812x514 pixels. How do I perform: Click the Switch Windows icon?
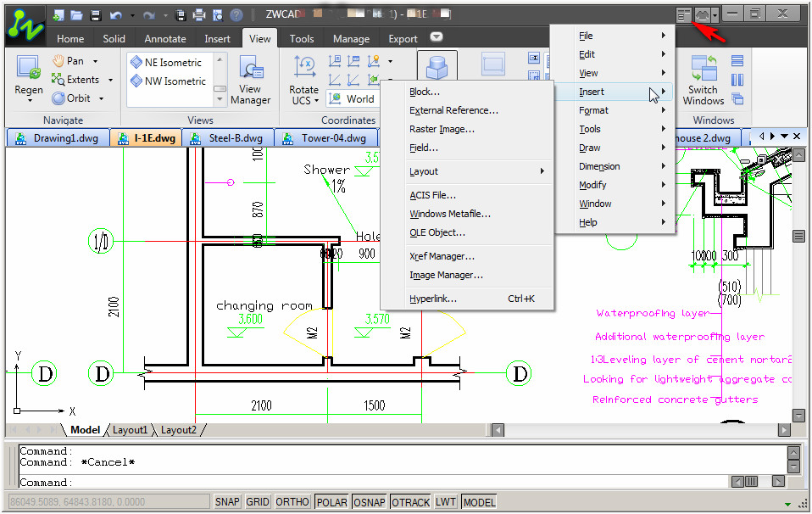click(x=703, y=69)
